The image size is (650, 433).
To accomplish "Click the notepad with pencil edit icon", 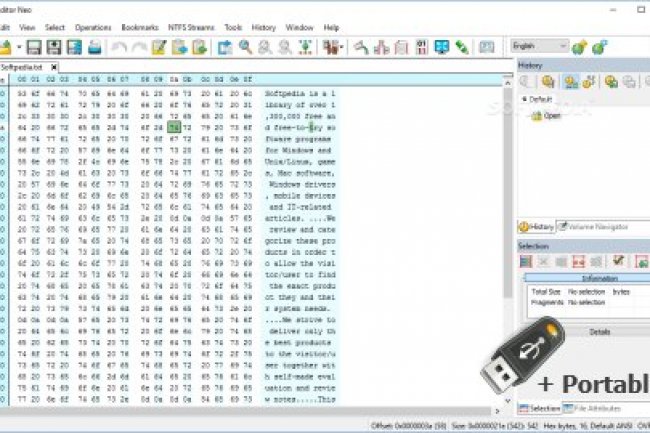I will pos(159,47).
